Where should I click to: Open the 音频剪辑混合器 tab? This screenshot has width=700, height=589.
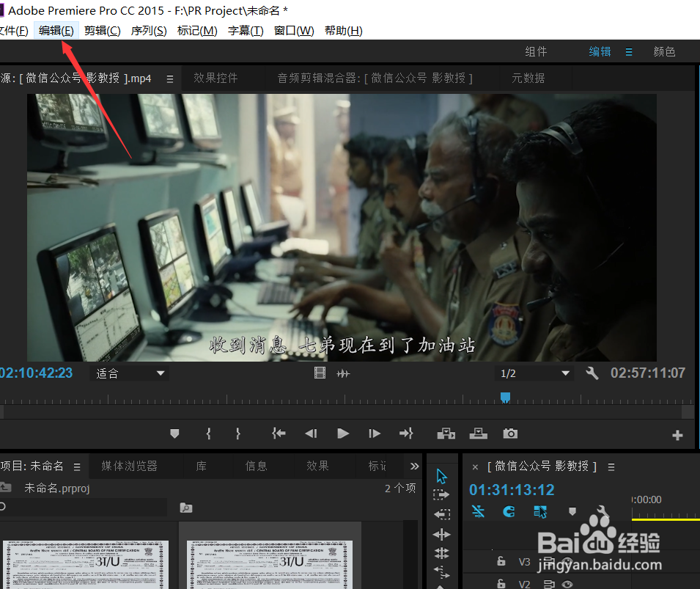375,78
